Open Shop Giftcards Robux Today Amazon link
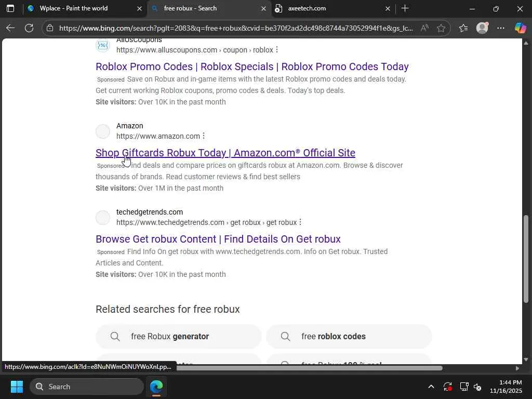The height and width of the screenshot is (399, 532). [x=225, y=153]
